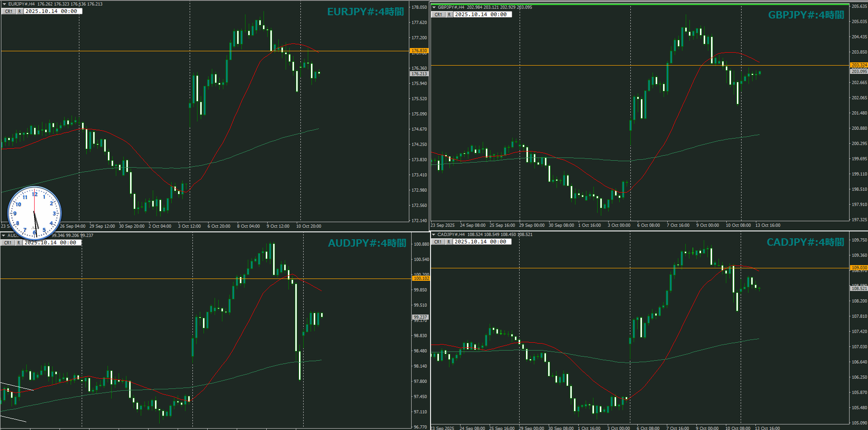Select the orange 109.030 price label on CADJPY
Screen dimensions: 868x430
(859, 268)
